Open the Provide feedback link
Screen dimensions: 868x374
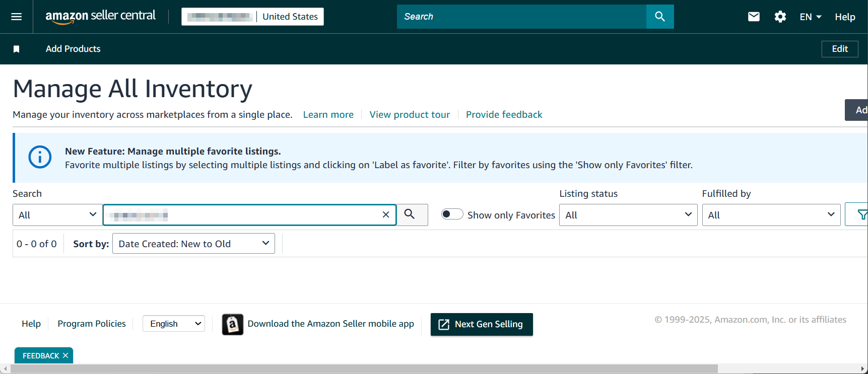click(504, 115)
